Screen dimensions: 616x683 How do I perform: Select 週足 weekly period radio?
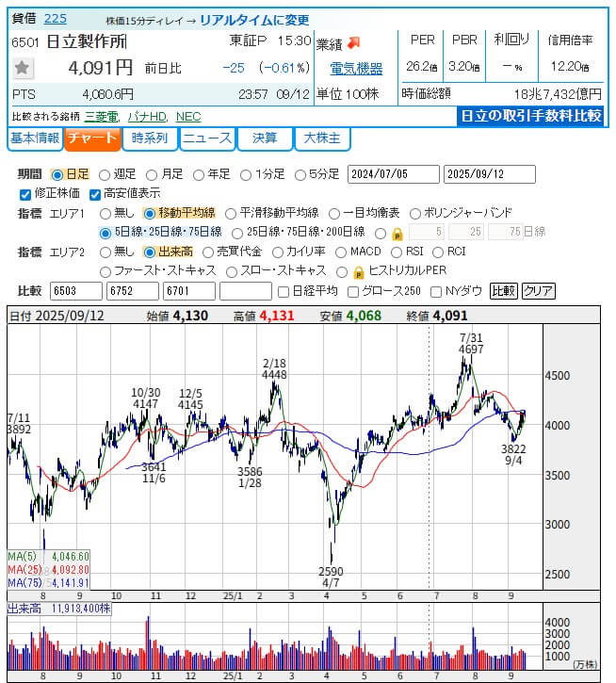105,175
